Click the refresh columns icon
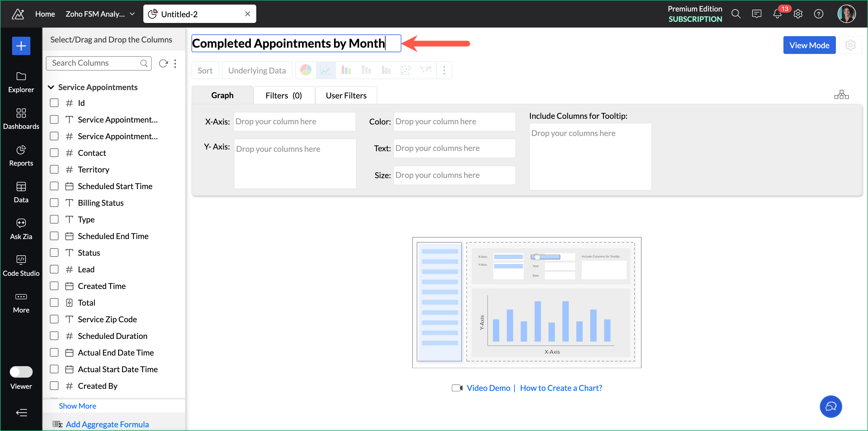 [x=163, y=63]
